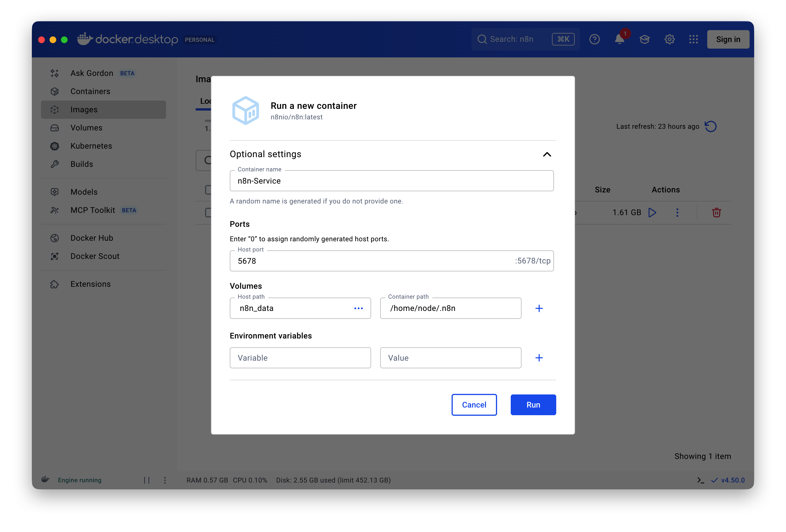This screenshot has height=532, width=786.
Task: Open the help question mark icon
Action: (x=594, y=40)
